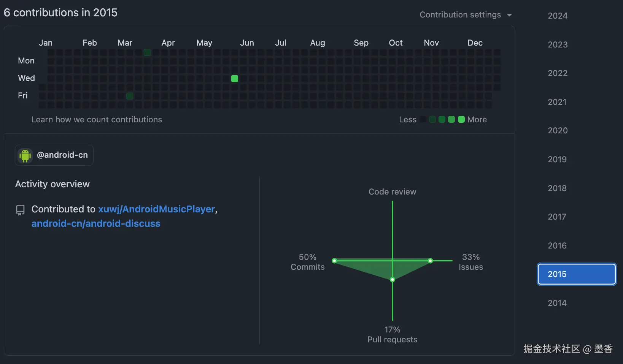This screenshot has height=364, width=623.
Task: Click the green contribution square in June
Action: coord(234,79)
